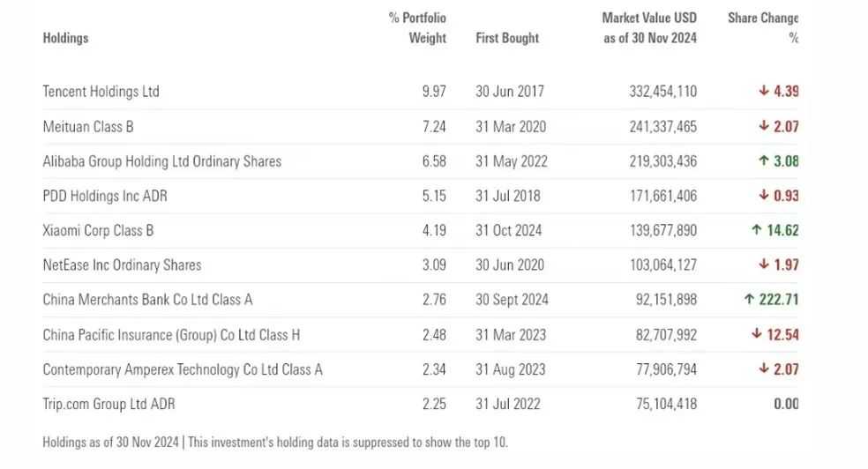Open the Tencent Holdings Ltd holding
The height and width of the screenshot is (469, 868).
(x=101, y=92)
